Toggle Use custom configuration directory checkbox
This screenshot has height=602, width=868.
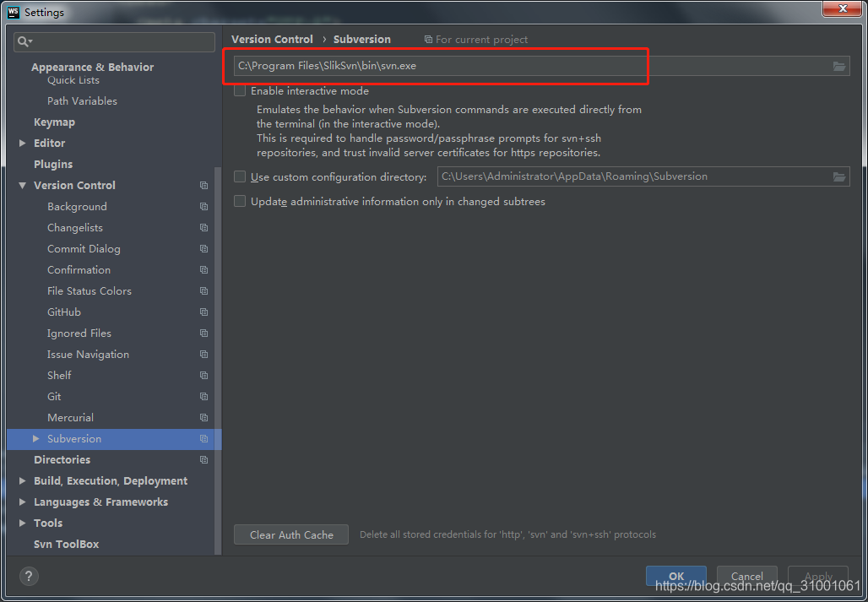(x=240, y=176)
